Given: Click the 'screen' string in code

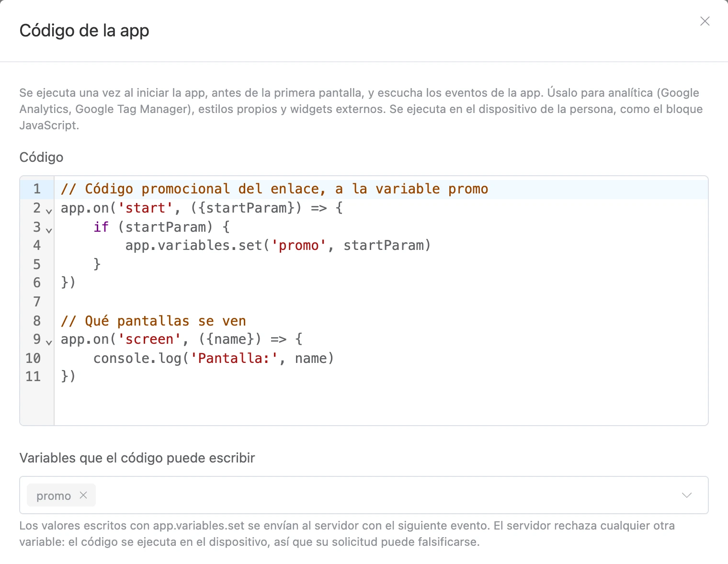Looking at the screenshot, I should click(x=149, y=339).
